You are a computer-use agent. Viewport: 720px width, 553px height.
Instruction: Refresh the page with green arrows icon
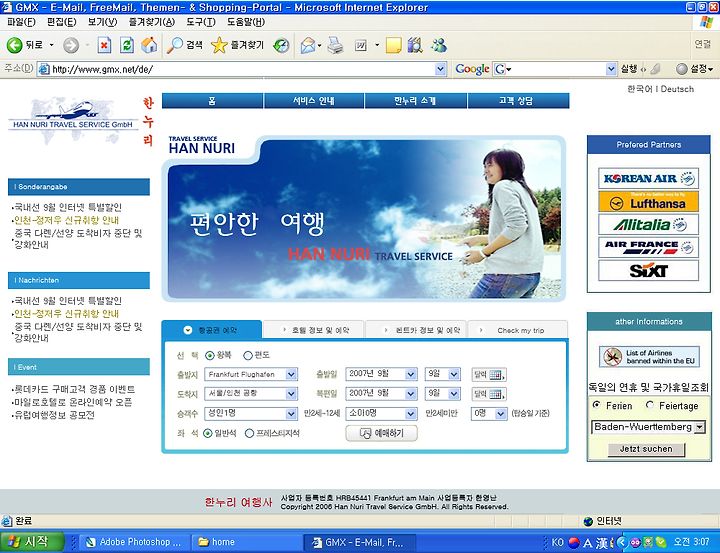pos(127,45)
